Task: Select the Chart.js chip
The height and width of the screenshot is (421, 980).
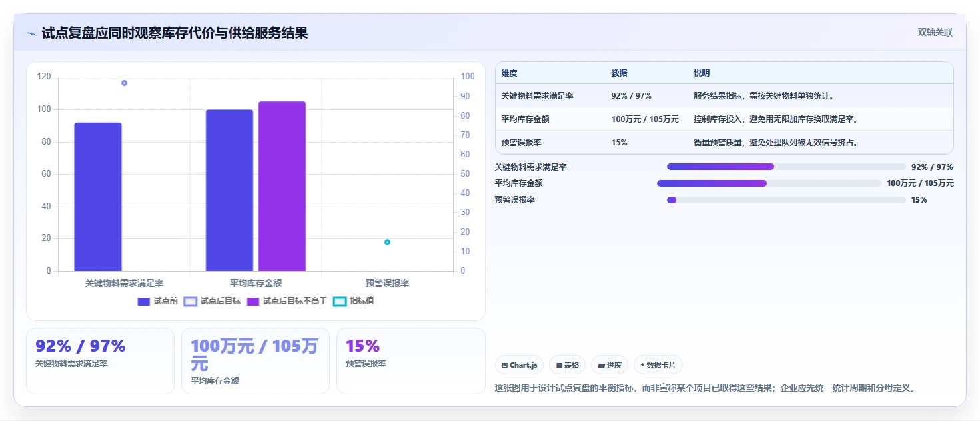Action: pos(519,365)
